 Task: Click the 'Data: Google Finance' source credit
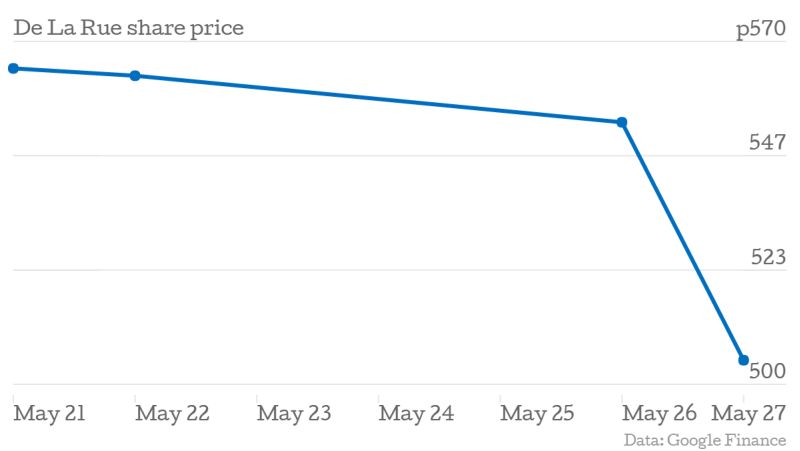click(x=704, y=440)
